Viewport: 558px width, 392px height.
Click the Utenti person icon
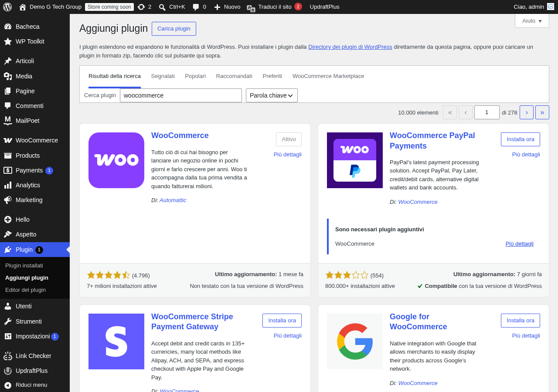pyautogui.click(x=8, y=306)
